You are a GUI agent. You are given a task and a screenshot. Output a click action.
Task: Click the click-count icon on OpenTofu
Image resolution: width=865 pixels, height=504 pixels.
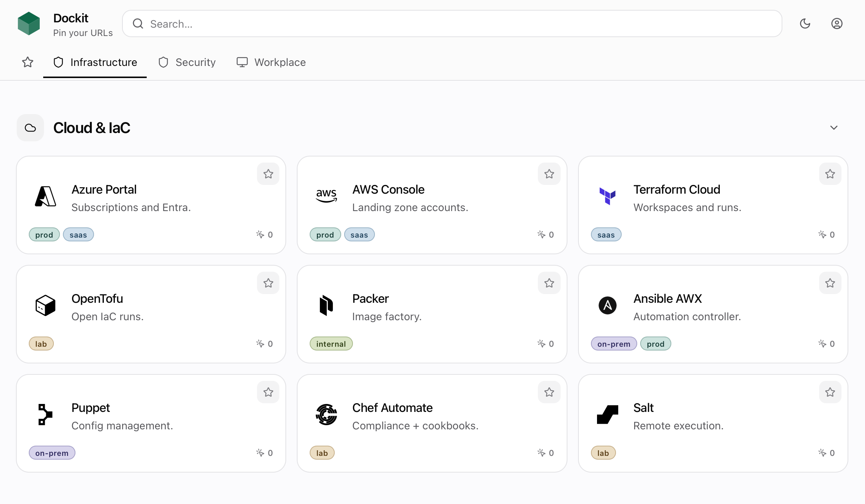click(260, 344)
